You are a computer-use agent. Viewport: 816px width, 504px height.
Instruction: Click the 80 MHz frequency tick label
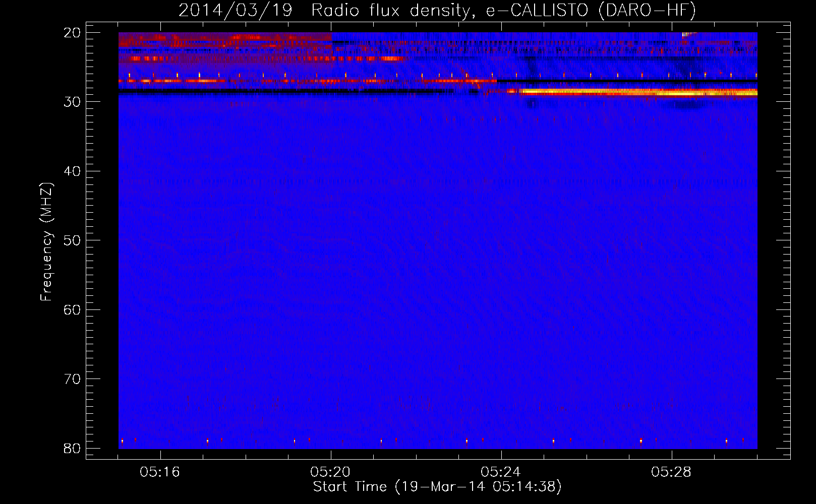coord(72,448)
